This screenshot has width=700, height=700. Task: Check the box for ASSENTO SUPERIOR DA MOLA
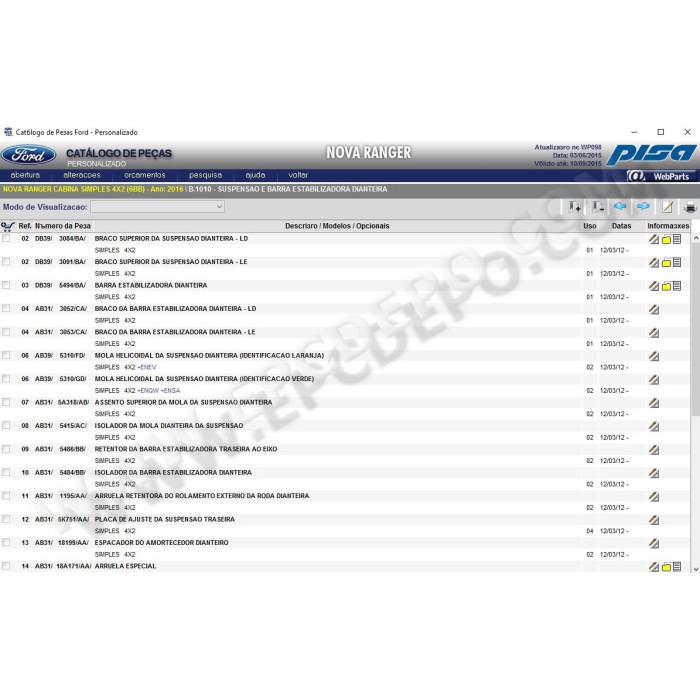pos(6,402)
